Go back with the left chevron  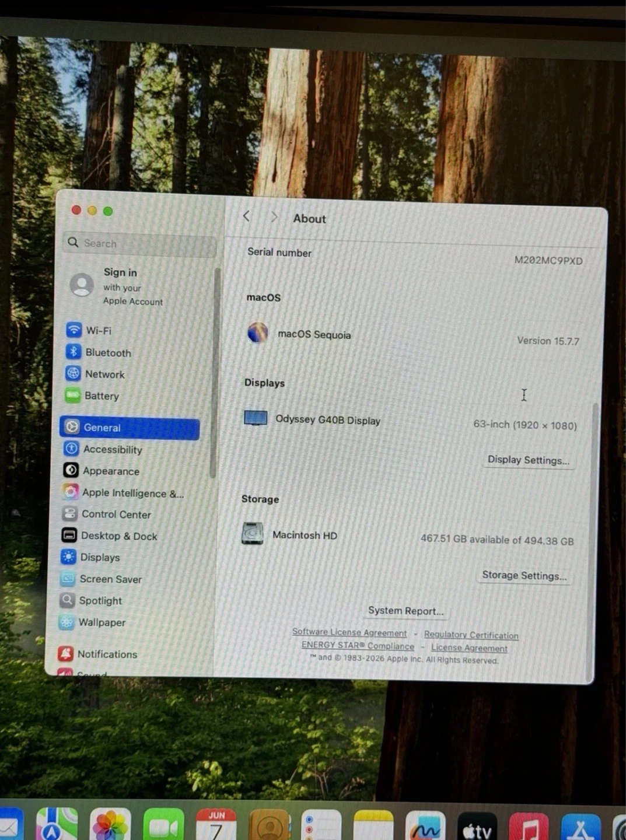(x=246, y=216)
